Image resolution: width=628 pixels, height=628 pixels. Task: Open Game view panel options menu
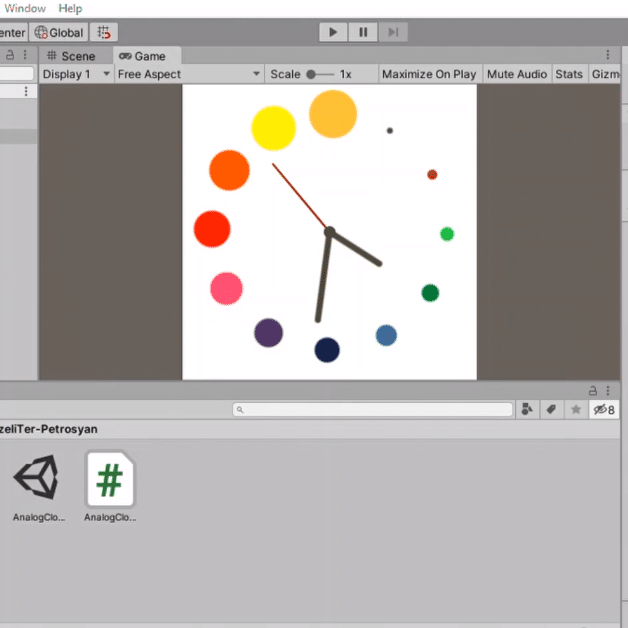point(607,56)
